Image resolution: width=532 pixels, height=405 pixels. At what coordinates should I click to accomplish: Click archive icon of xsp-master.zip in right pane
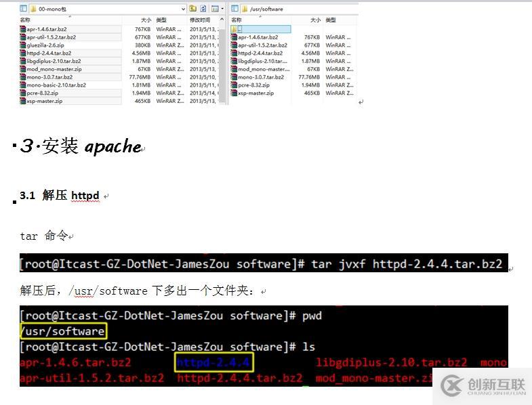(x=234, y=93)
